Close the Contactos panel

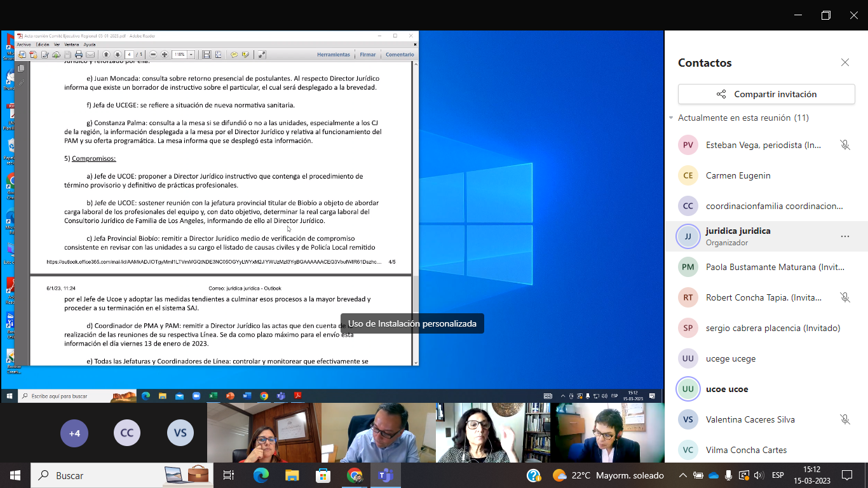click(x=844, y=62)
